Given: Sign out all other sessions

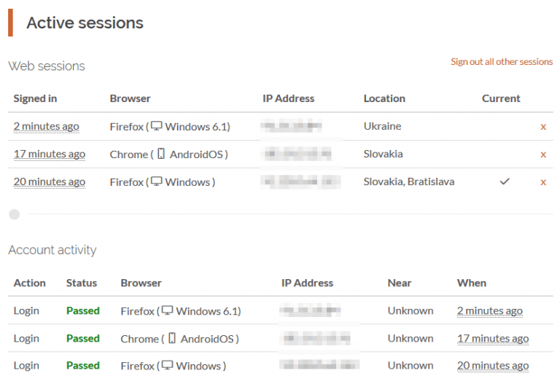Looking at the screenshot, I should 501,62.
